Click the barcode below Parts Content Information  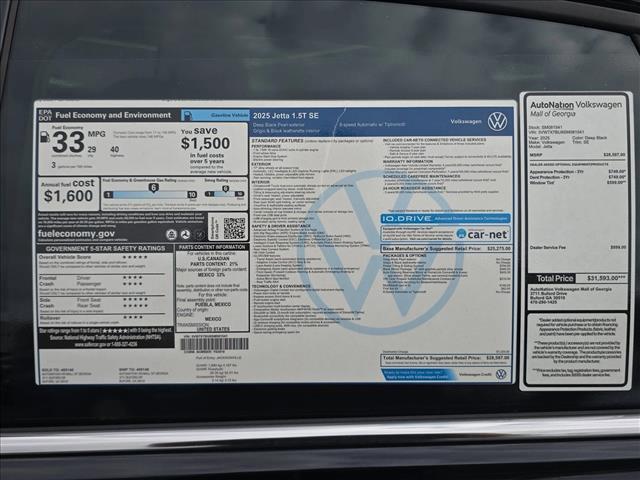[211, 343]
